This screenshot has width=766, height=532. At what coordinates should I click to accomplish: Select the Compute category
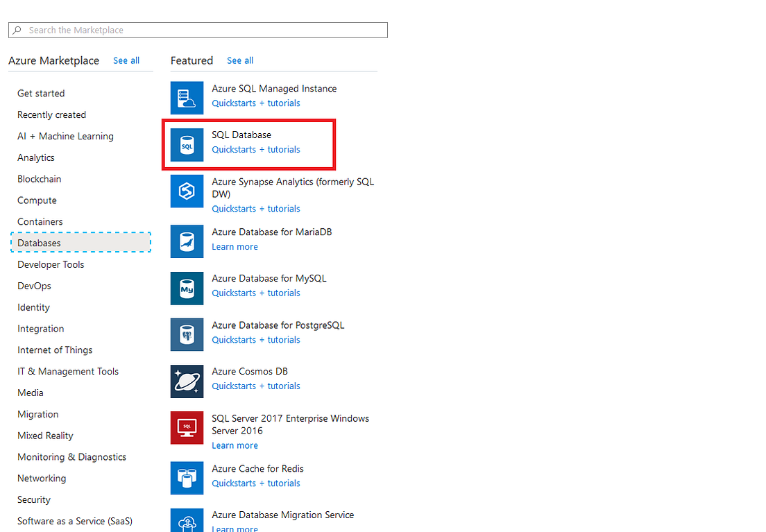[x=37, y=200]
